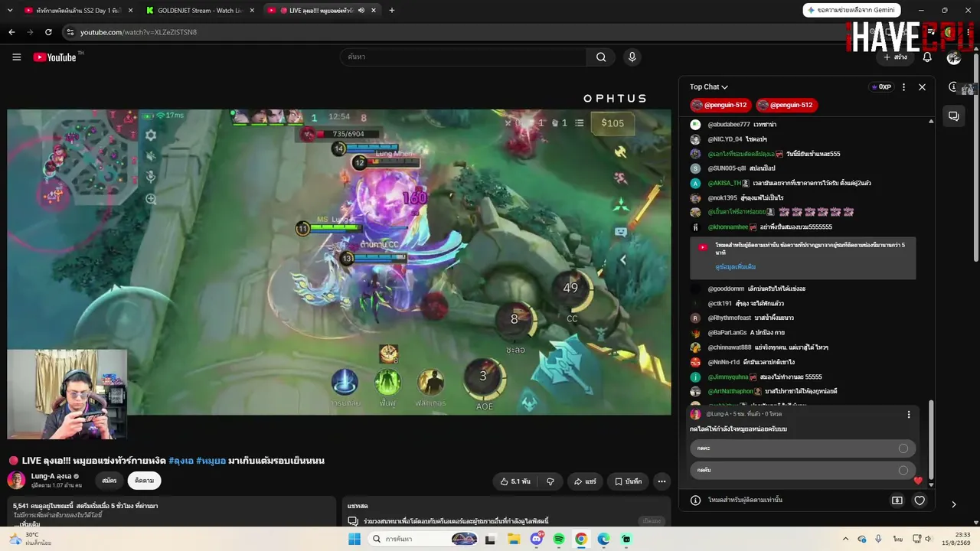Click the Create (สร้าง) button
The image size is (980, 551).
895,57
